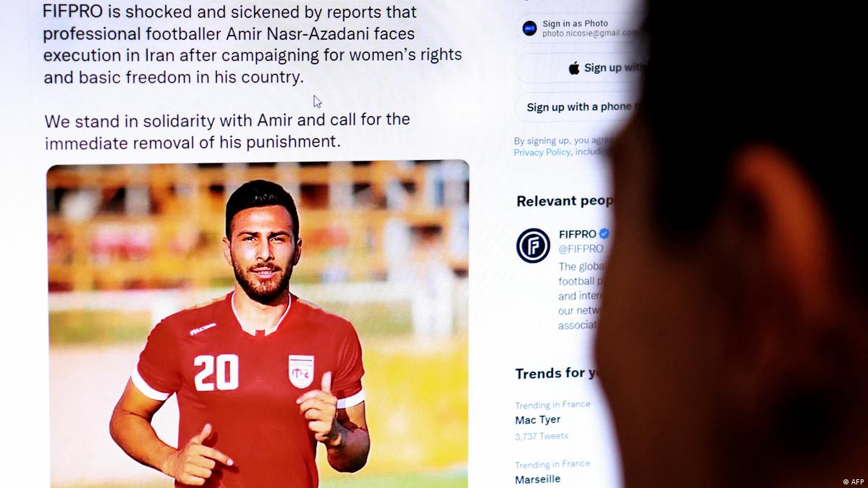
Task: Click the solidarity paragraph of the tweet
Action: click(x=227, y=131)
